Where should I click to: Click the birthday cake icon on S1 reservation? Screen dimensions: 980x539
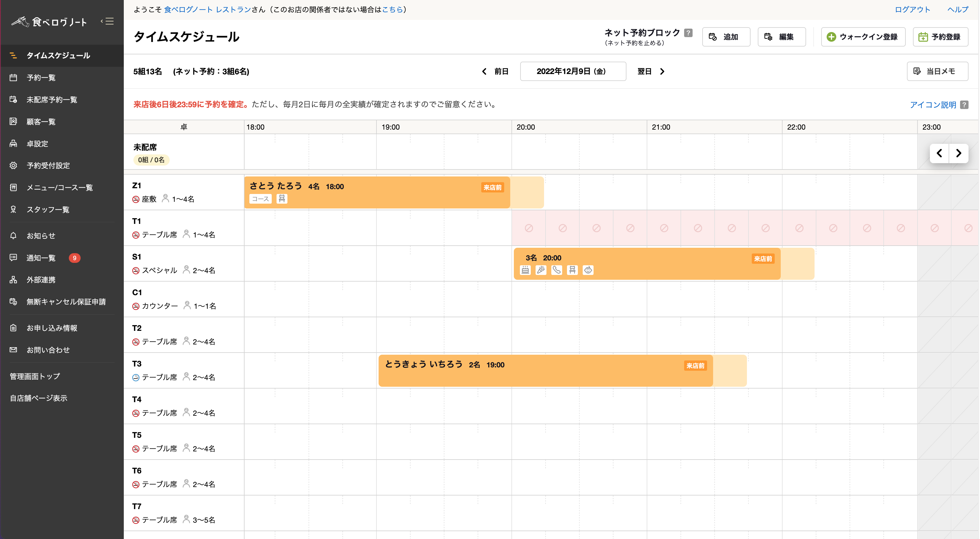click(525, 270)
